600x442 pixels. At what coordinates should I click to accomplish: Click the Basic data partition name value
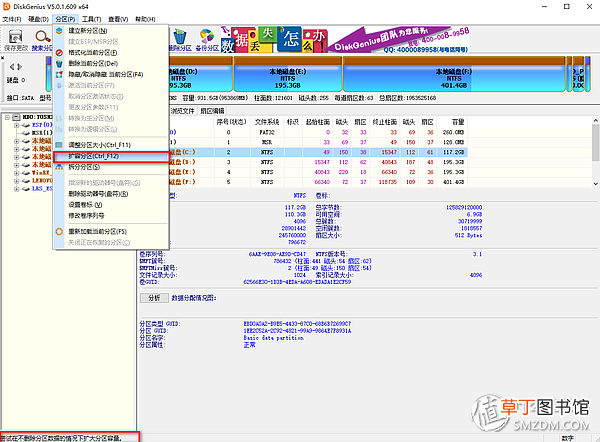click(x=273, y=338)
